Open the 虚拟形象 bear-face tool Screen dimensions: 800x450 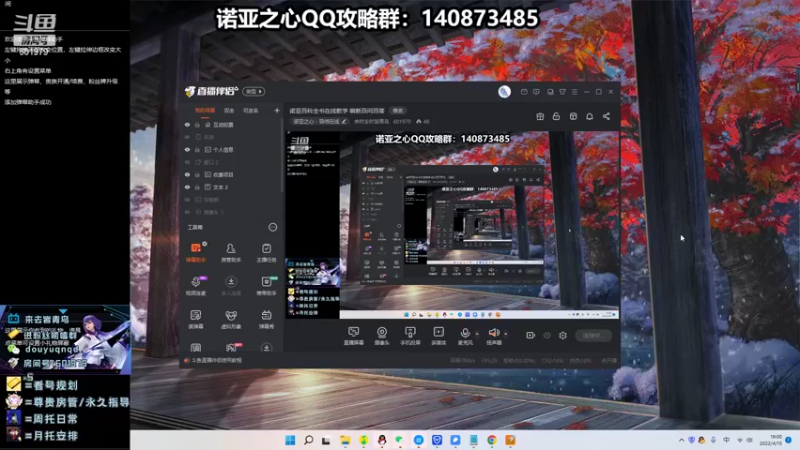pyautogui.click(x=231, y=319)
